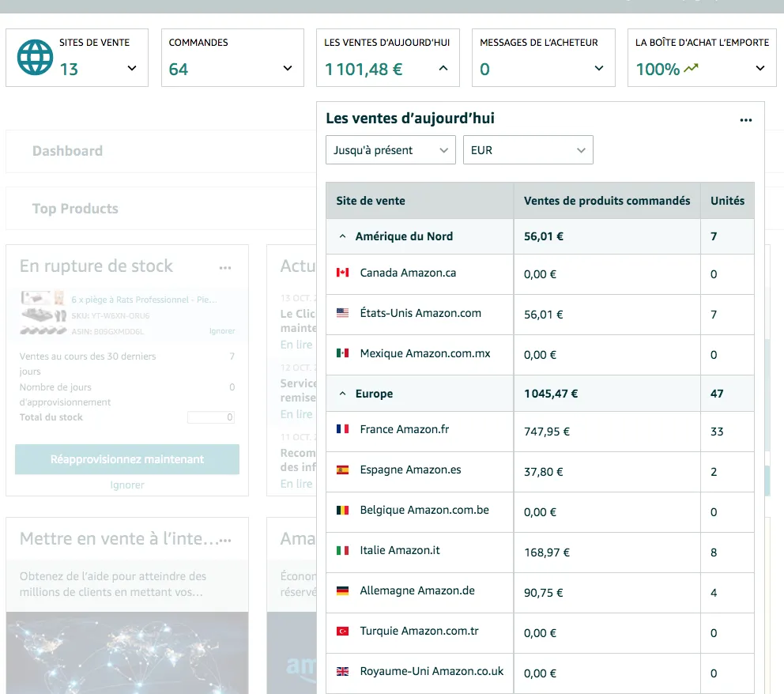This screenshot has height=694, width=784.
Task: Click the 1 045,47 € Europe total
Action: point(551,394)
